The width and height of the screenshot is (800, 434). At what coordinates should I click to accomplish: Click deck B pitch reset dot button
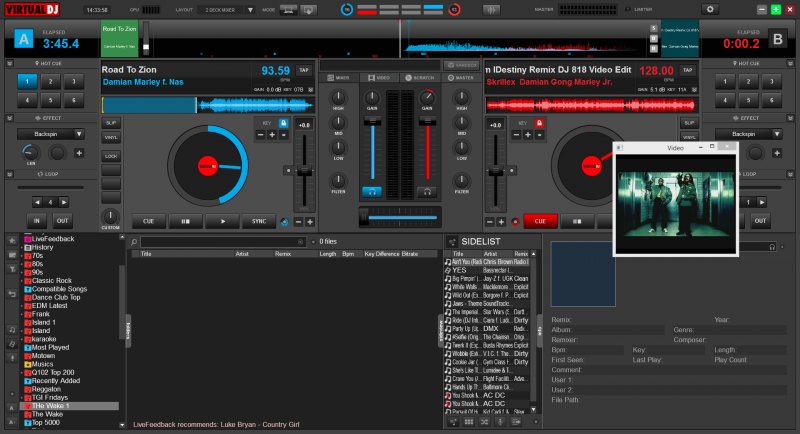(511, 171)
